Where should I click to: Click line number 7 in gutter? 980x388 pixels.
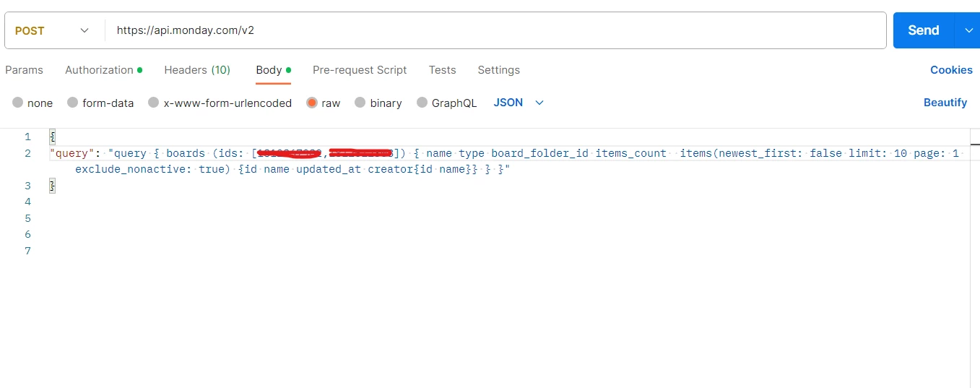[x=27, y=251]
